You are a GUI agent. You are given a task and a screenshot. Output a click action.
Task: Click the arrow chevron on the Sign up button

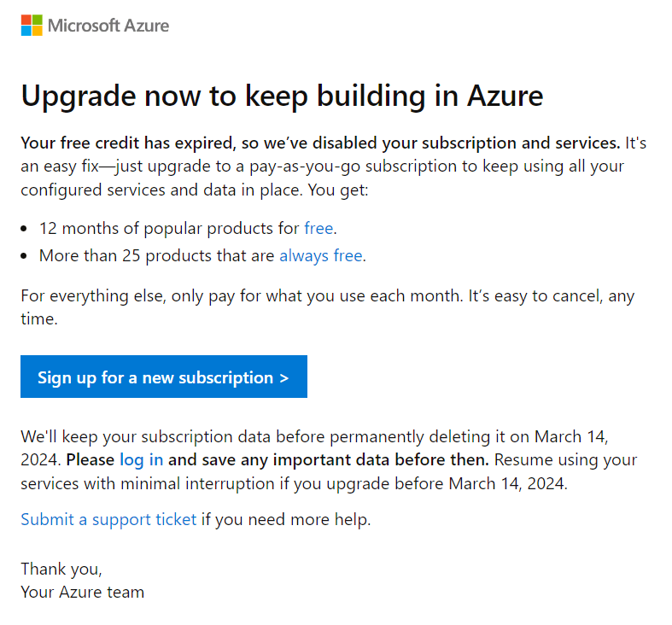pos(284,377)
